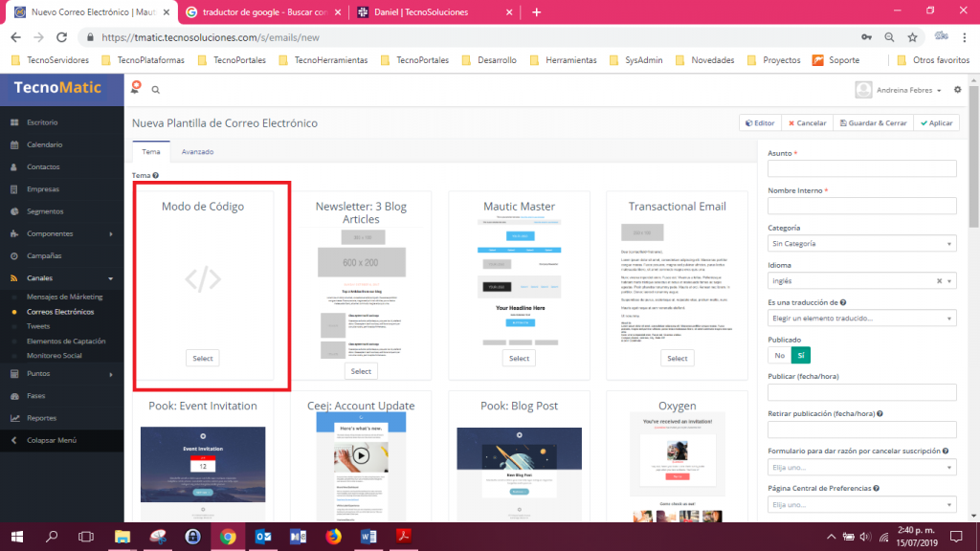
Task: Open Calendario from the sidebar
Action: pos(44,144)
